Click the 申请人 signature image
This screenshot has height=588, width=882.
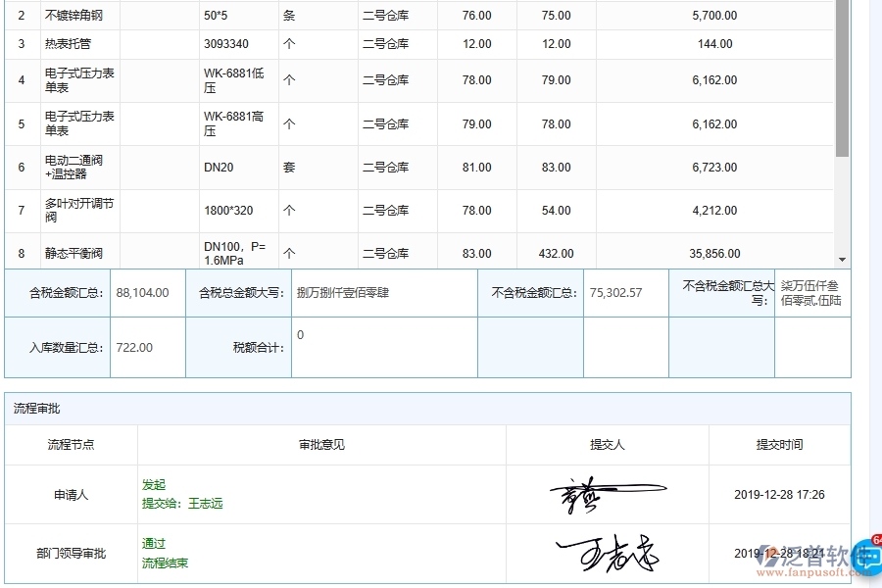(x=608, y=495)
